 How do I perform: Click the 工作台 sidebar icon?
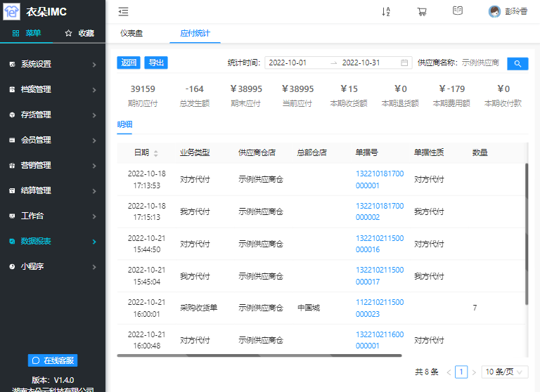click(12, 216)
